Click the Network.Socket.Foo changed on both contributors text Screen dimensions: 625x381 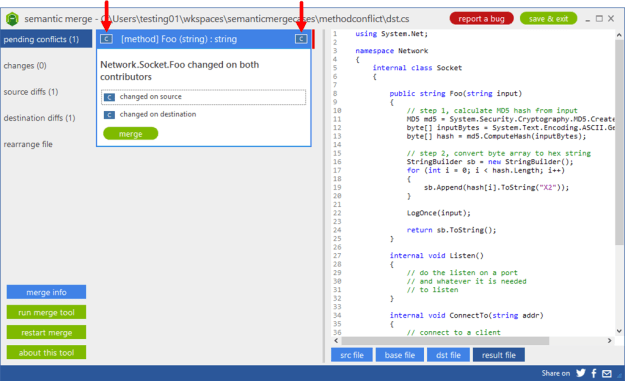(x=179, y=71)
